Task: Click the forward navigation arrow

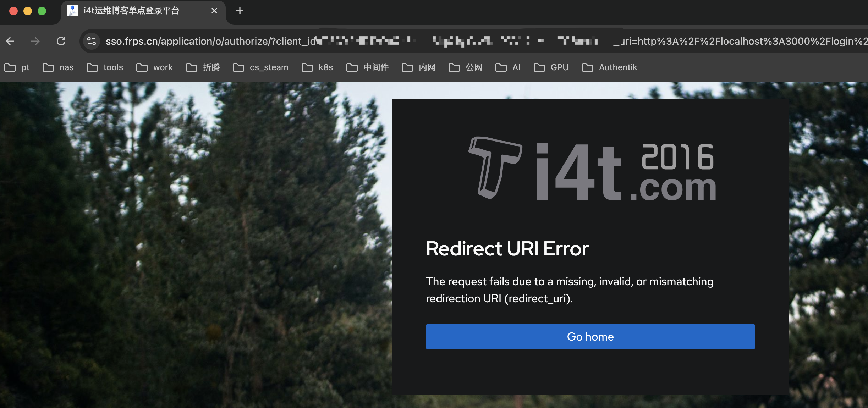Action: (35, 41)
